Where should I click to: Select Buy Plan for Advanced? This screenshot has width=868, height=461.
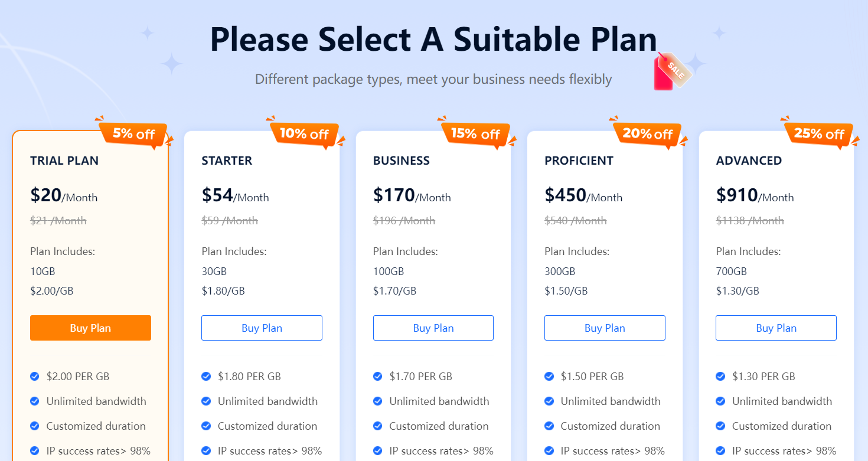click(x=776, y=328)
